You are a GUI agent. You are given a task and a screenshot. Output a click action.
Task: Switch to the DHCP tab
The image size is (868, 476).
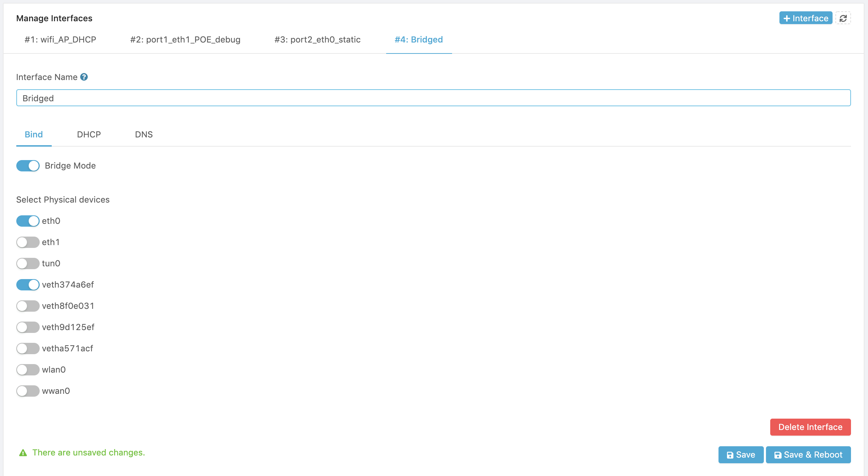[x=89, y=134]
